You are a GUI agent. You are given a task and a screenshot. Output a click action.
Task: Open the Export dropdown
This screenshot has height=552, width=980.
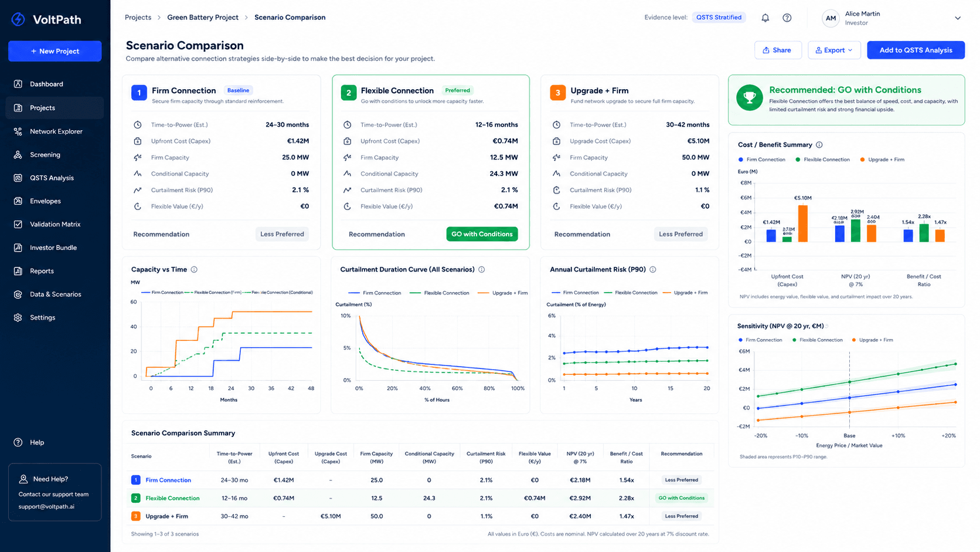click(834, 50)
